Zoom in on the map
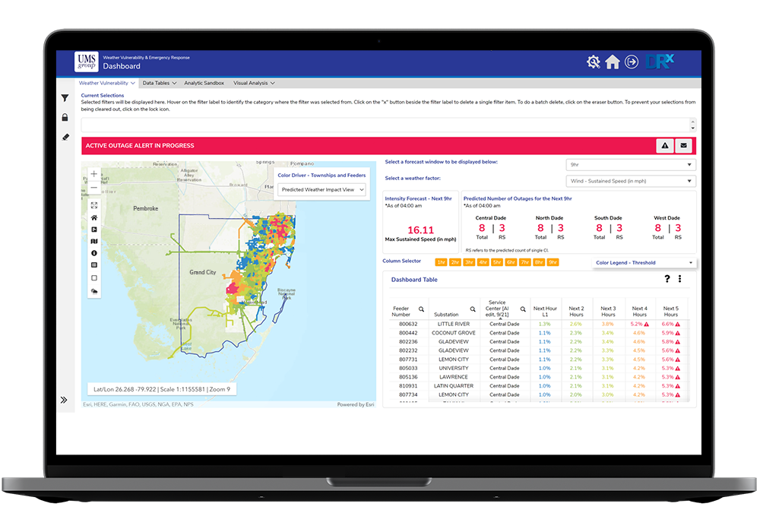 (x=94, y=174)
